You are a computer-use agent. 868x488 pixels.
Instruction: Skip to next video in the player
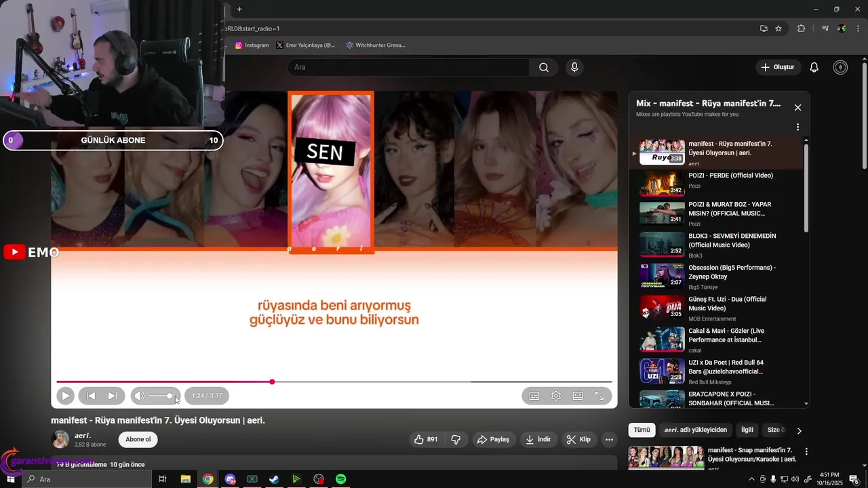tap(113, 396)
